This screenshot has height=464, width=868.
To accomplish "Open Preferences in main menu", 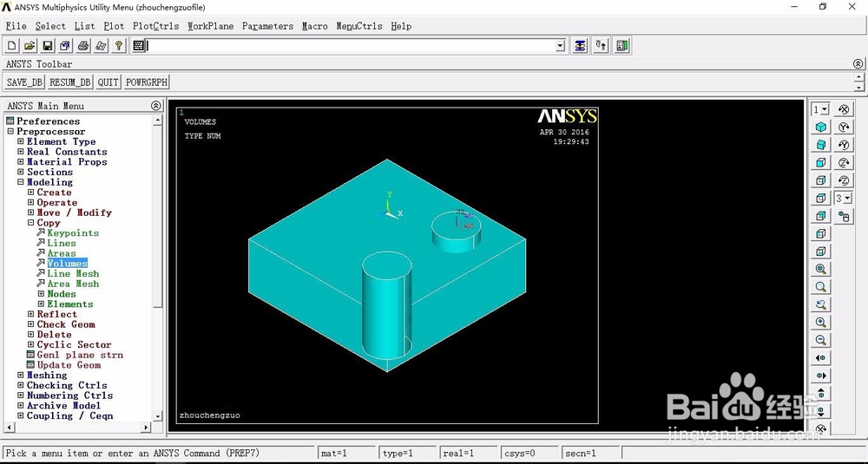I will 48,121.
